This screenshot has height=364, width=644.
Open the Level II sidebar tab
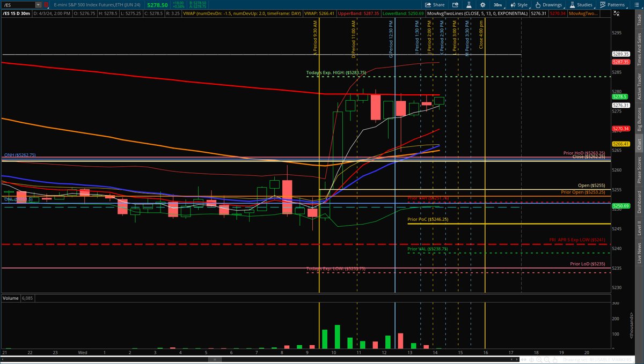click(639, 229)
